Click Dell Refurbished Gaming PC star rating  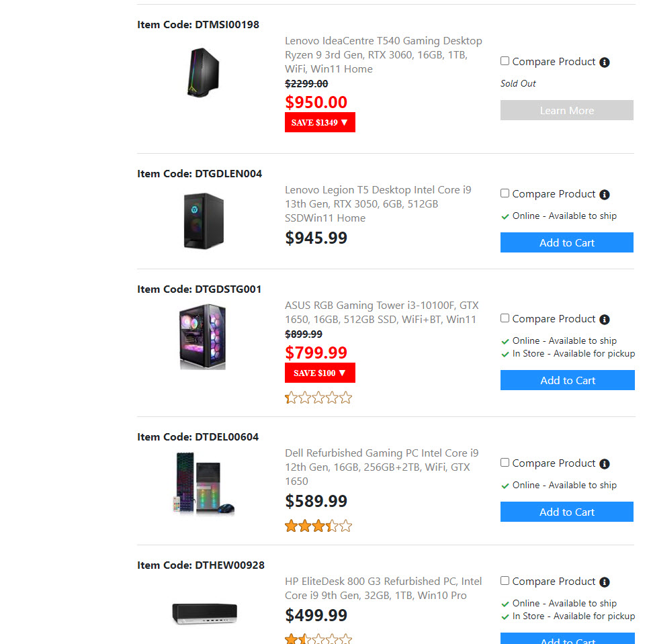(318, 526)
